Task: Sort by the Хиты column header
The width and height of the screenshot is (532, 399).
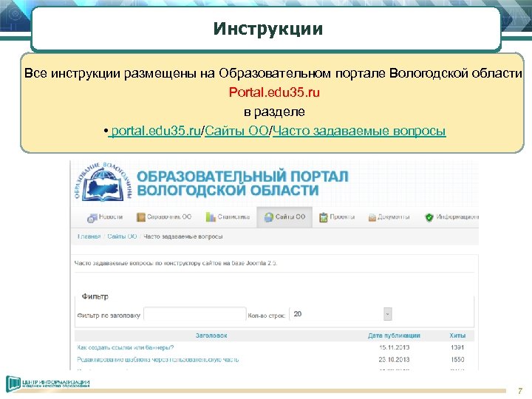Action: (457, 335)
